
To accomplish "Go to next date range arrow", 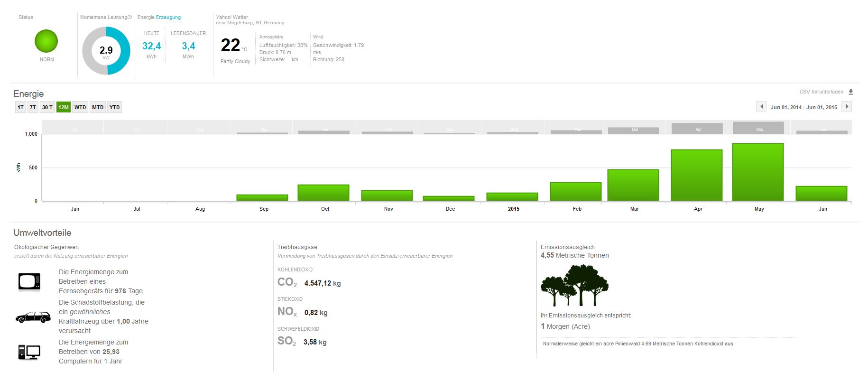I will tap(847, 106).
